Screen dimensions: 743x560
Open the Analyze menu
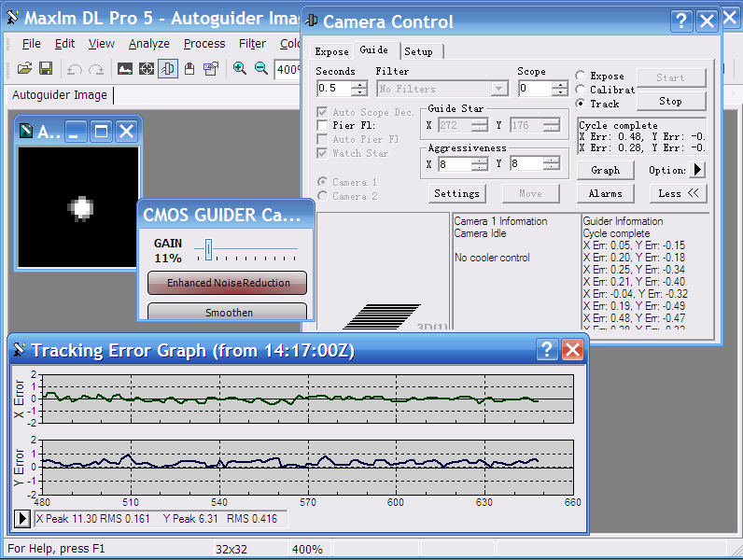coord(148,44)
